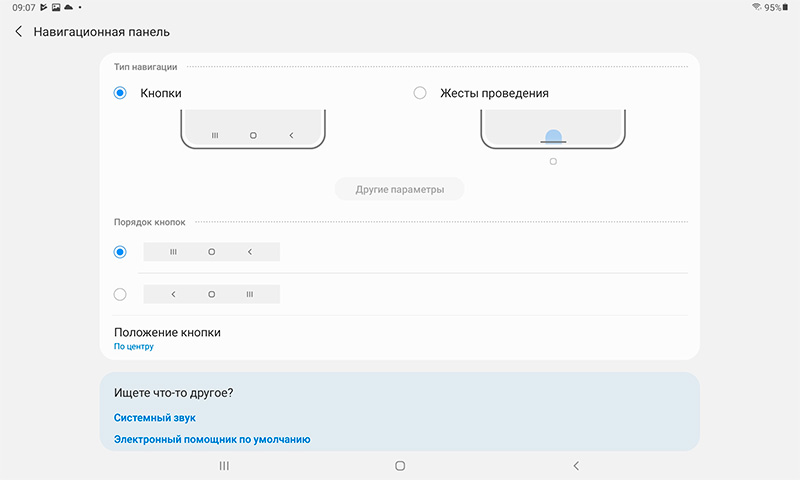Open the Положение кнопки setting
This screenshot has width=800, height=480.
click(167, 338)
